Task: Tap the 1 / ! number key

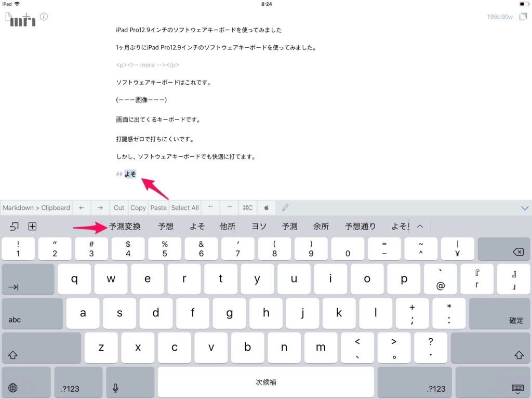Action: click(18, 249)
